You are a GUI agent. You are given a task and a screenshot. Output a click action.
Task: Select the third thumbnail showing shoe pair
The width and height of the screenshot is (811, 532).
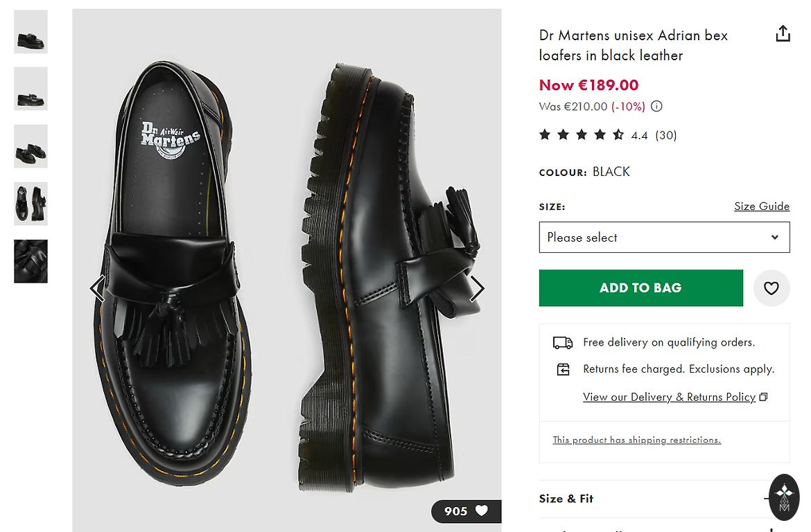pos(31,146)
